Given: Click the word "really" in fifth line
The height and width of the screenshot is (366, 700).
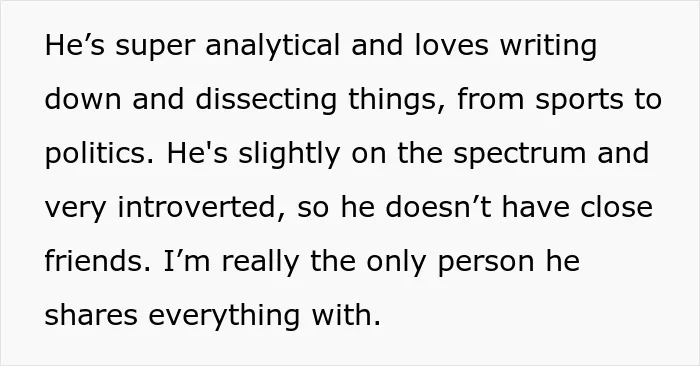Looking at the screenshot, I should click(x=260, y=262).
